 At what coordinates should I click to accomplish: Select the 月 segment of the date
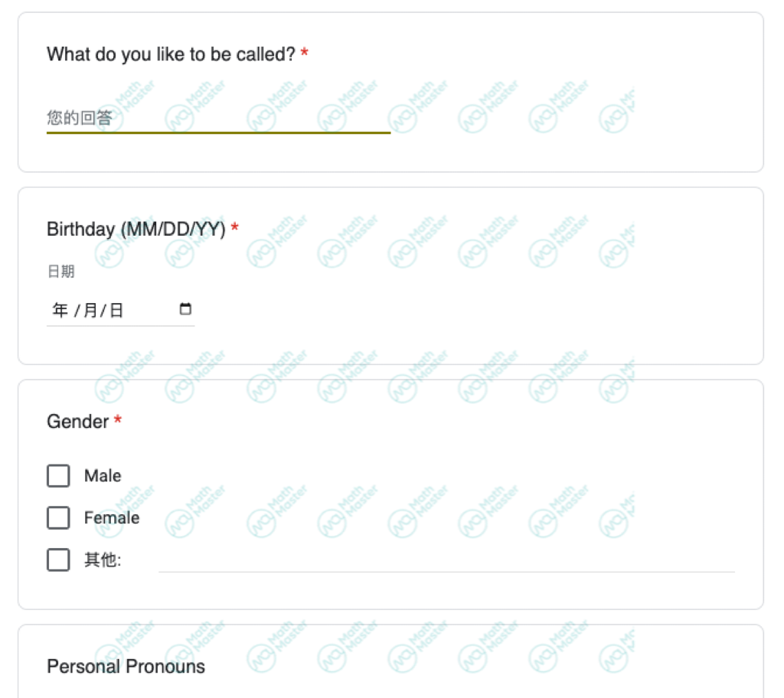pos(90,310)
